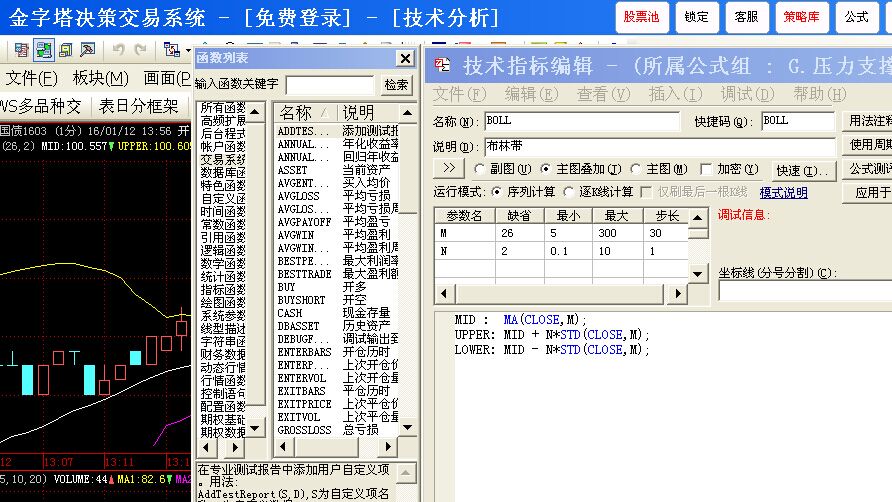Open the 帮助(H) menu in indicator editor
The width and height of the screenshot is (892, 502).
[820, 94]
